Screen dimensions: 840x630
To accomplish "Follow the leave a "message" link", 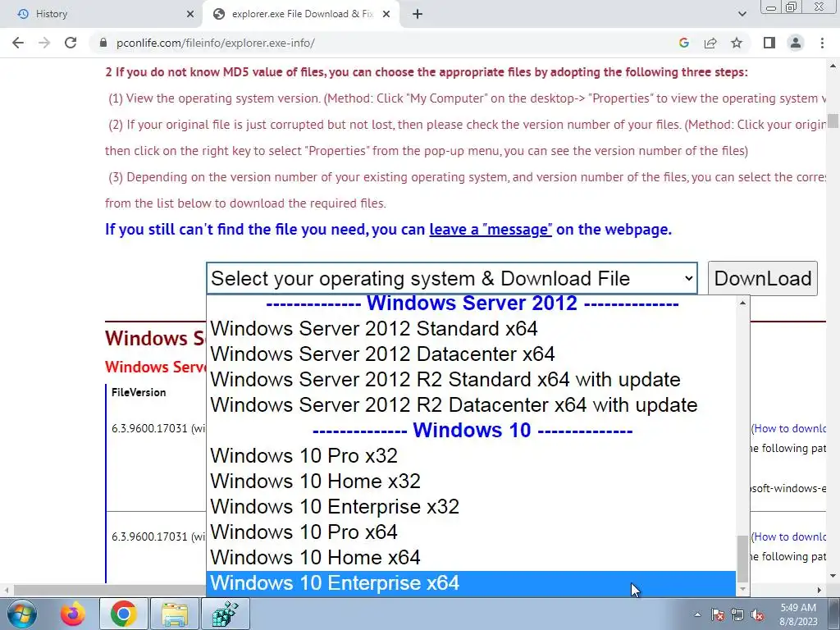I will coord(491,230).
